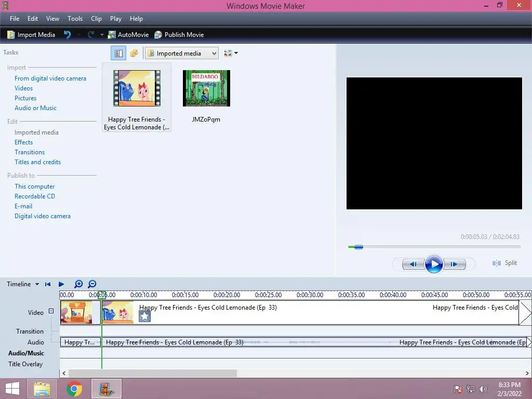Publish to This computer link
Image resolution: width=532 pixels, height=399 pixels.
(35, 187)
